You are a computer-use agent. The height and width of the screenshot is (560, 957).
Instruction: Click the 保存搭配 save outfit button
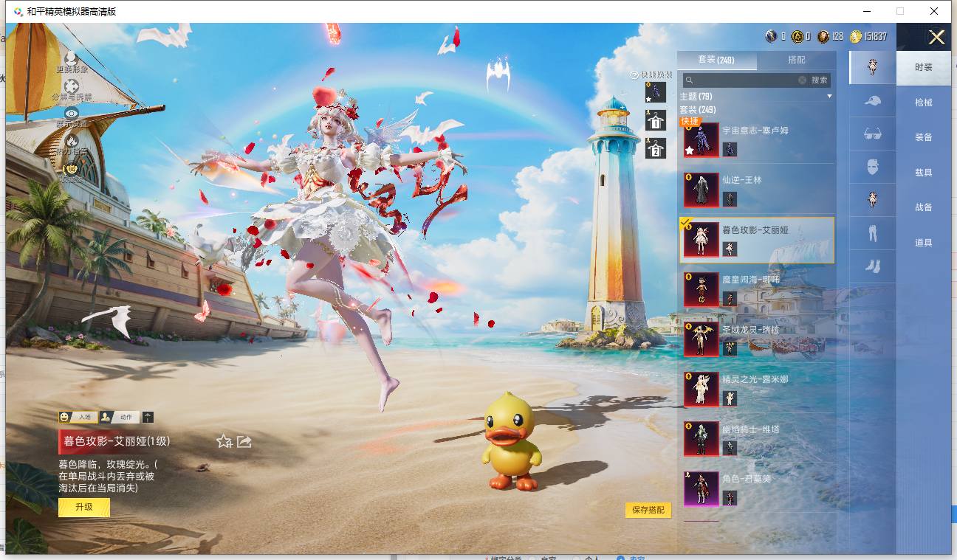click(648, 510)
